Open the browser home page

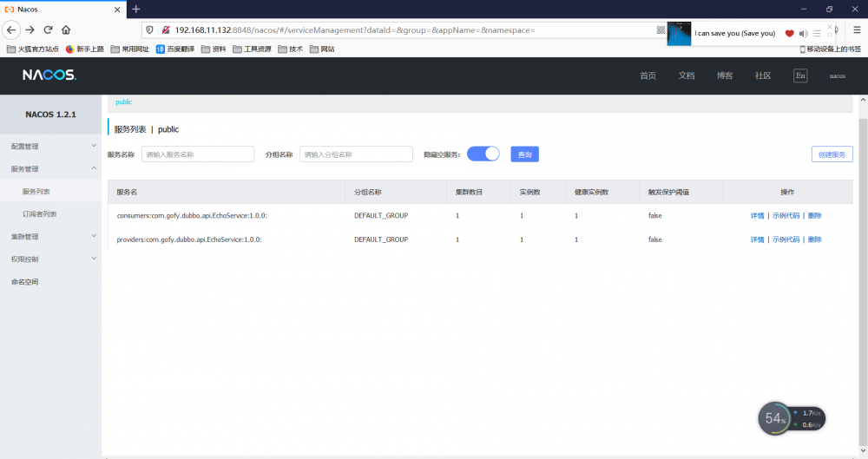click(x=66, y=30)
